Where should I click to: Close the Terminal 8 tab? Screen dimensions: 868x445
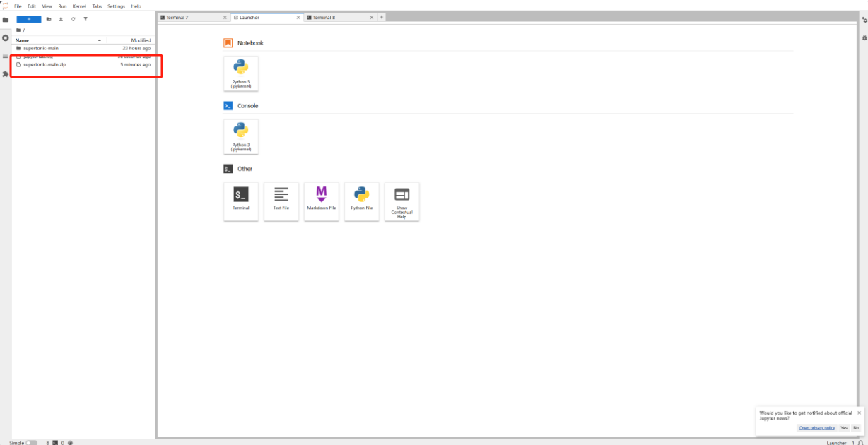(x=372, y=17)
